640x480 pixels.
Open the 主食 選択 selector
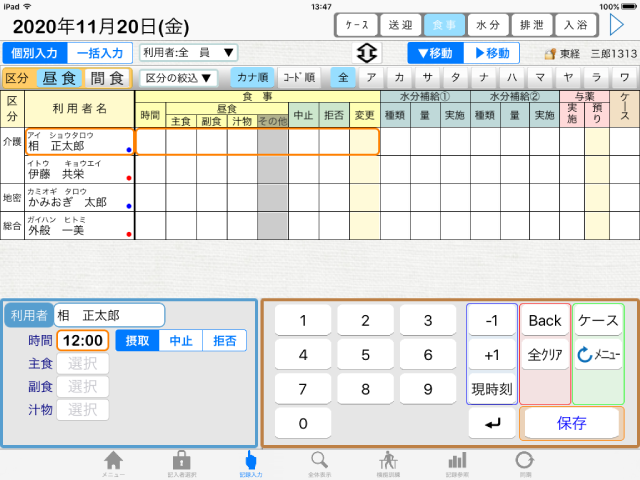(x=83, y=364)
